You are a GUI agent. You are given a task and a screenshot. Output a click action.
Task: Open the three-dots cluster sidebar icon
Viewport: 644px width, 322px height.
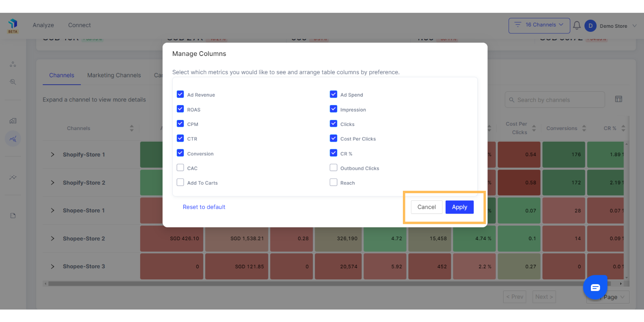pos(13,64)
